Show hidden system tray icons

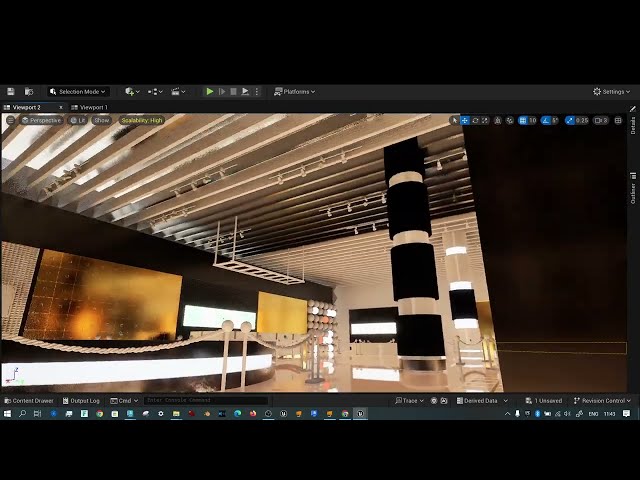click(x=507, y=413)
